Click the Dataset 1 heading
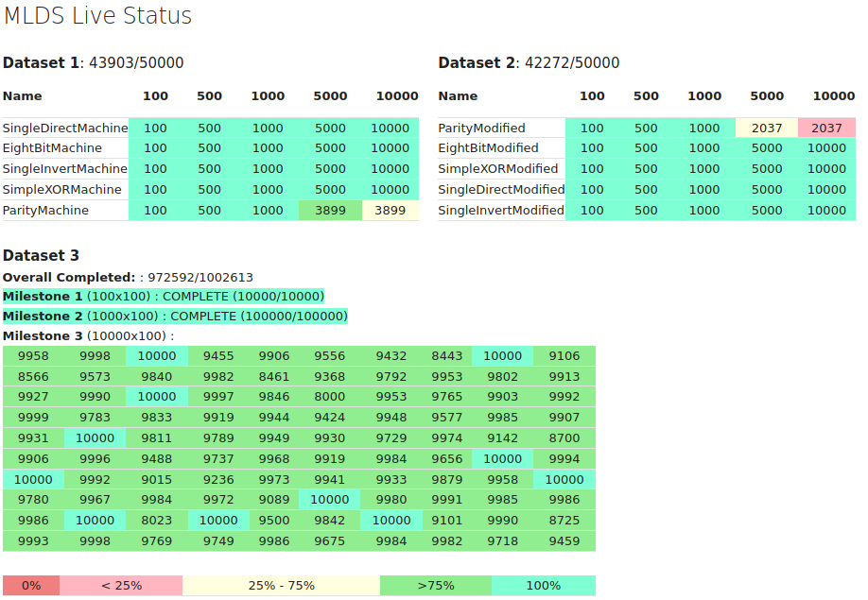This screenshot has height=600, width=868. 93,62
